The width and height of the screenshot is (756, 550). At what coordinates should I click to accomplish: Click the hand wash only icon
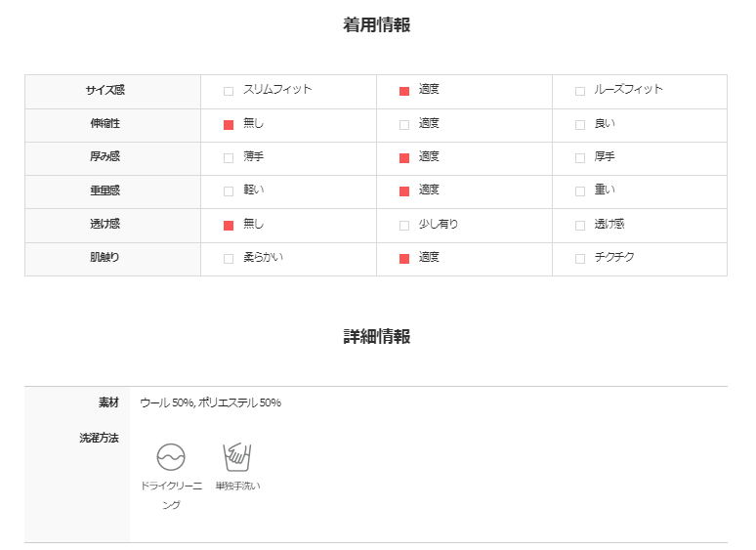[x=237, y=457]
